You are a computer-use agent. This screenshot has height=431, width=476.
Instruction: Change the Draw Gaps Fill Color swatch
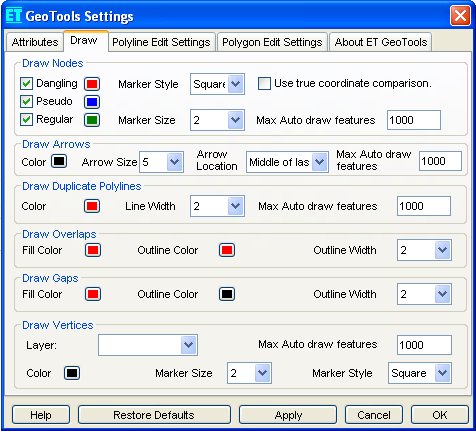click(x=93, y=294)
